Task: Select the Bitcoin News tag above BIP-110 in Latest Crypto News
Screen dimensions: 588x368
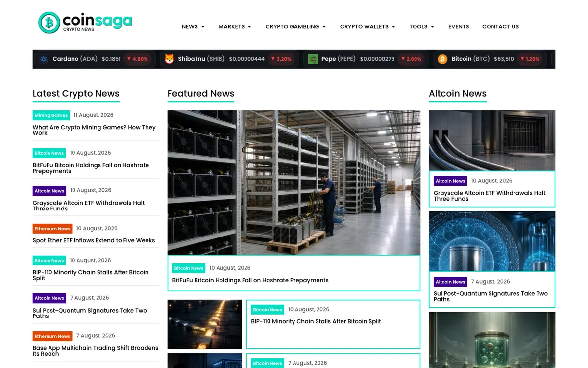Action: pyautogui.click(x=49, y=261)
